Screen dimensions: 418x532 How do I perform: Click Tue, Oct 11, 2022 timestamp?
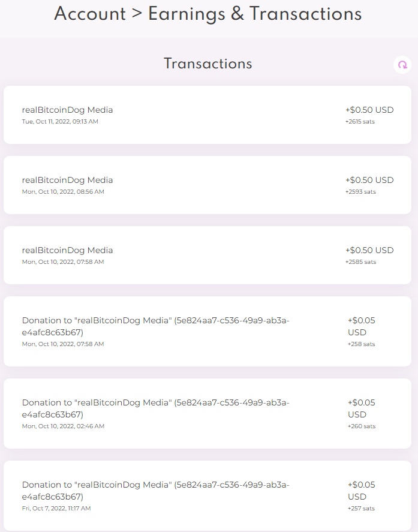pos(60,122)
